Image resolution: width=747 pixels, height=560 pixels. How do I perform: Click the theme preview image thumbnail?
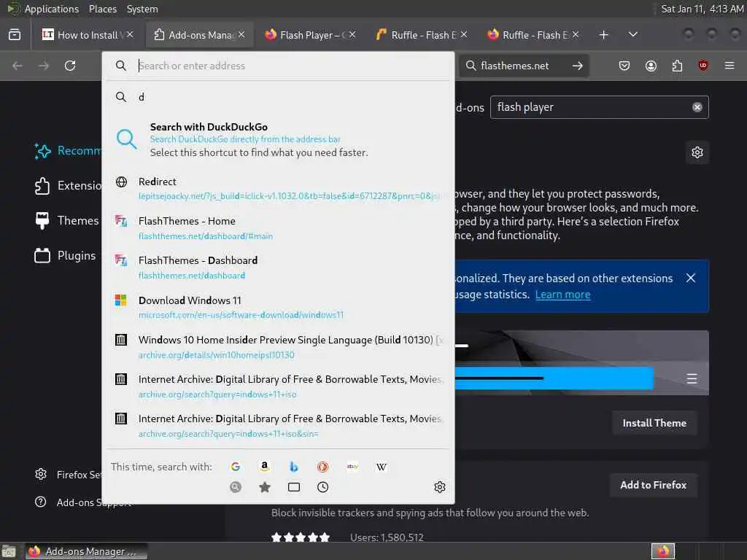point(581,363)
